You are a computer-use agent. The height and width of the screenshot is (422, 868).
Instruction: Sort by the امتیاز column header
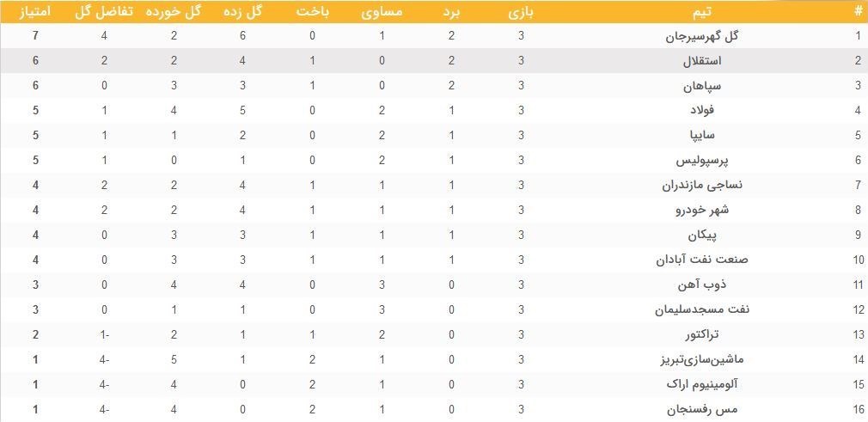[x=35, y=12]
